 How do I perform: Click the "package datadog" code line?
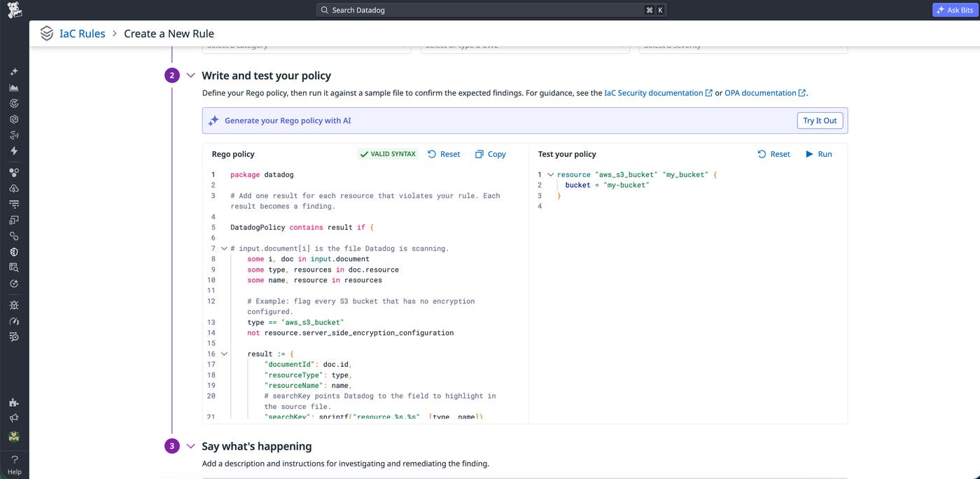pos(262,174)
